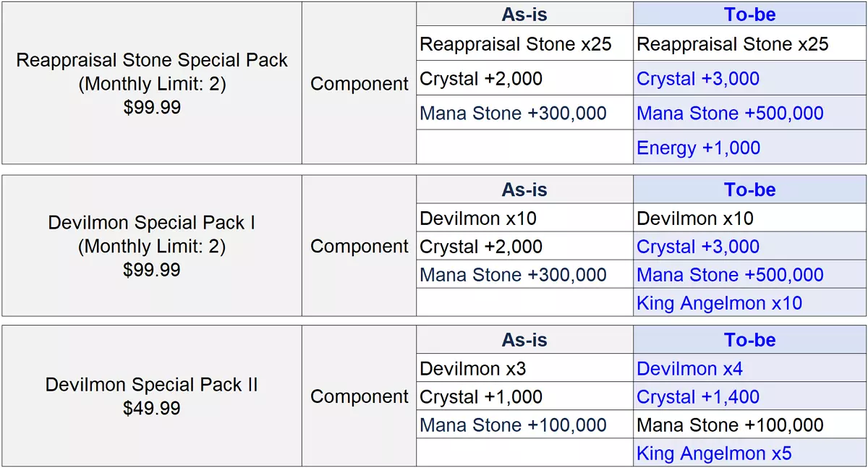This screenshot has width=868, height=468.
Task: Click the Devilmon x3 cell
Action: coord(473,369)
